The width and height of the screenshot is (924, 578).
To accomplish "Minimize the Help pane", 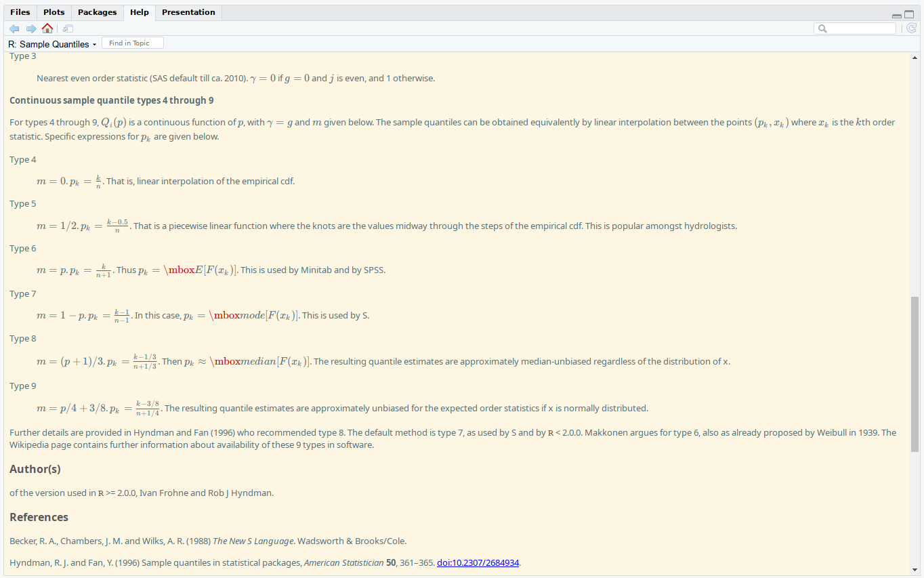I will coord(897,14).
